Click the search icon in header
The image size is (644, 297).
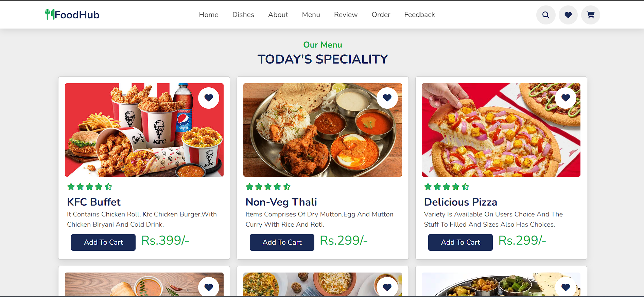click(x=546, y=15)
